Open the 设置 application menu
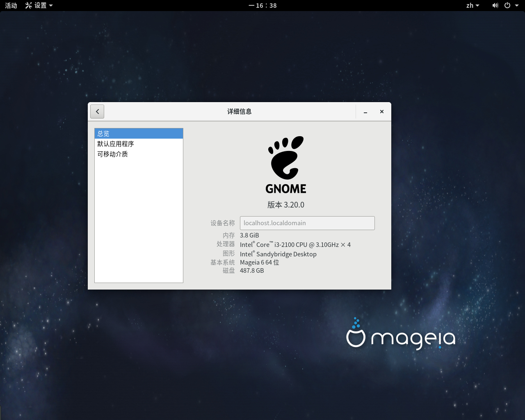 39,5
